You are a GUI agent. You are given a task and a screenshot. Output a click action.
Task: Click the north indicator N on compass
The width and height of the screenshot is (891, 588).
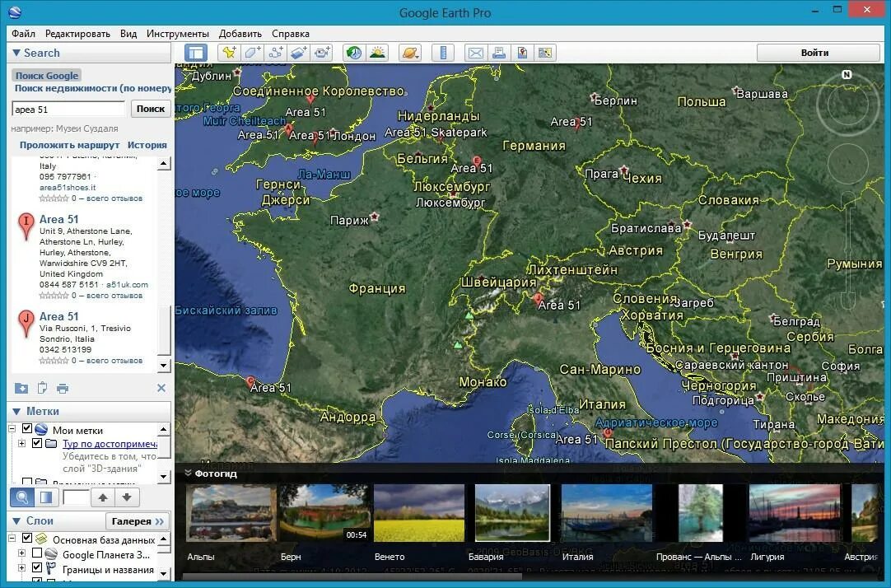coord(846,74)
